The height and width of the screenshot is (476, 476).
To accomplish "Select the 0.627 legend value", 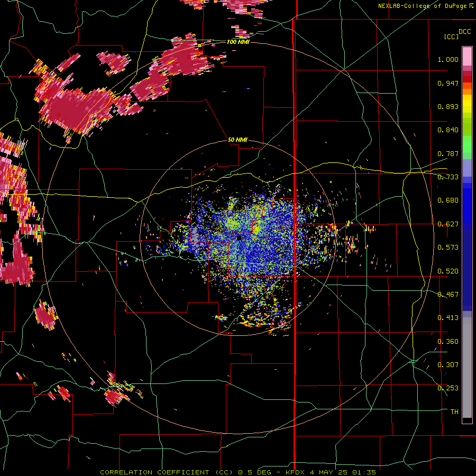I will coord(448,224).
